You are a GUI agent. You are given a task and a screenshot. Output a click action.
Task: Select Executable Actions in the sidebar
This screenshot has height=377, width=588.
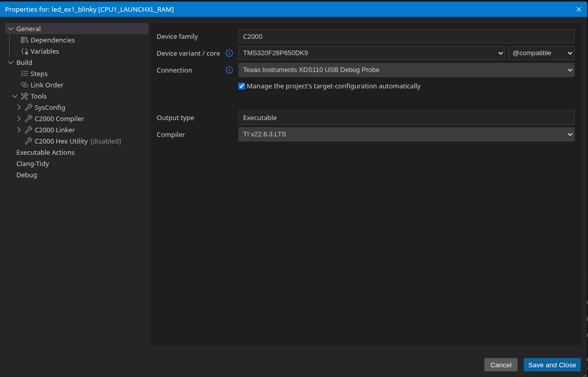[x=45, y=152]
